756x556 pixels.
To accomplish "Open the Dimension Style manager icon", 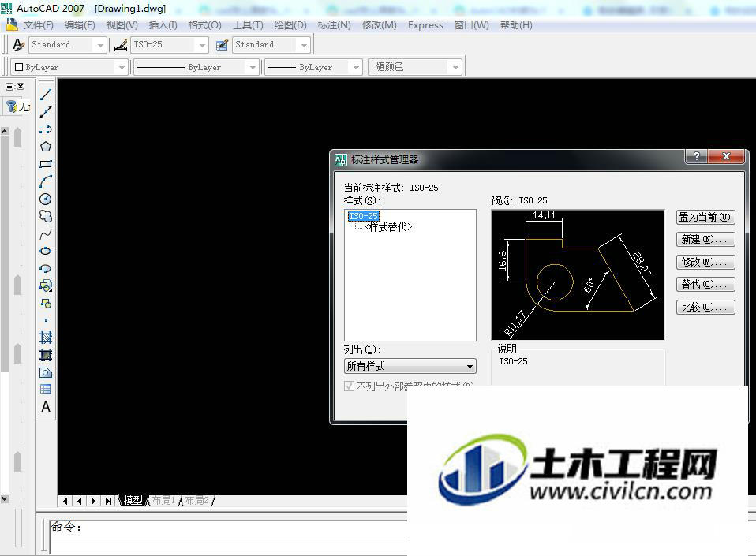I will (x=121, y=45).
